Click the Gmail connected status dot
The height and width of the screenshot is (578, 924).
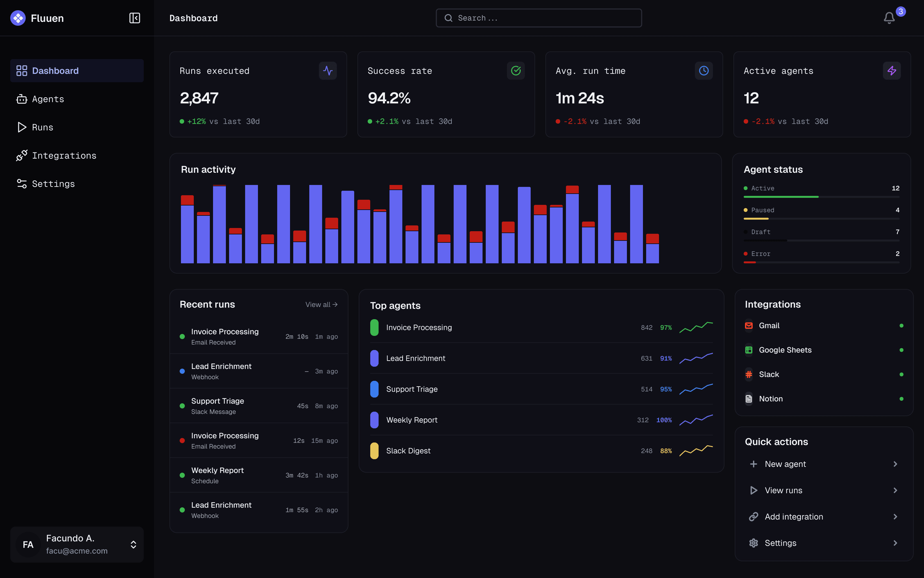(901, 326)
